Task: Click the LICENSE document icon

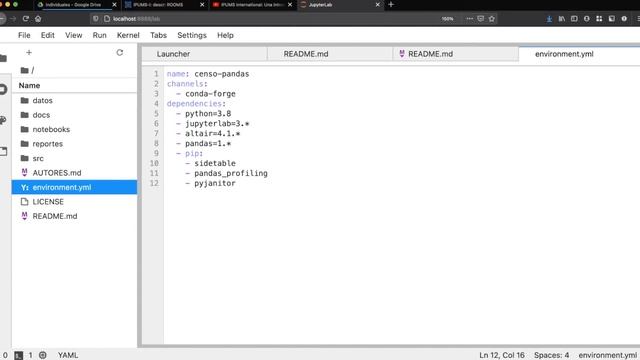Action: tap(24, 202)
